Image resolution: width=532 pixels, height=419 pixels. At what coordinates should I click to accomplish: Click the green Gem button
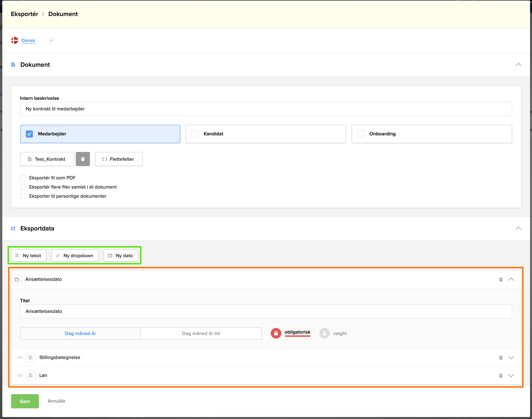[x=25, y=401]
